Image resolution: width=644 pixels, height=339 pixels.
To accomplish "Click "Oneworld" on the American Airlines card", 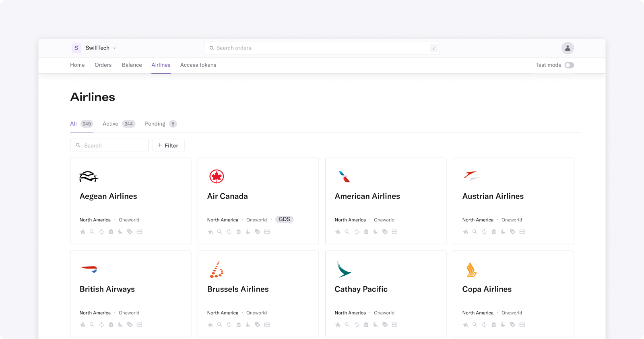I will click(384, 220).
